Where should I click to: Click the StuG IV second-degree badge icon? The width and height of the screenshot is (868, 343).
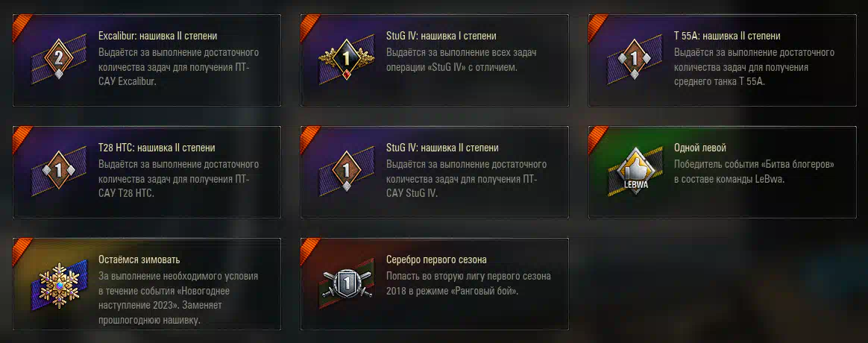click(x=347, y=171)
